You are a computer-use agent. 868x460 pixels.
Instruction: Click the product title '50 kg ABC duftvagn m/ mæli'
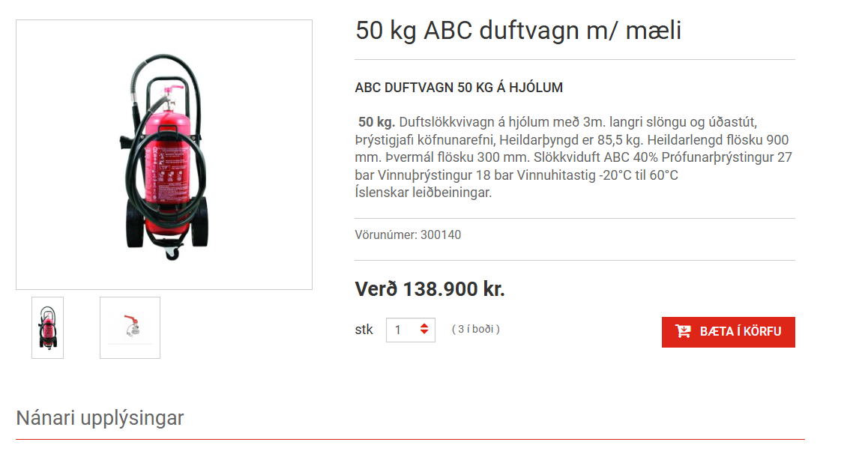point(518,31)
